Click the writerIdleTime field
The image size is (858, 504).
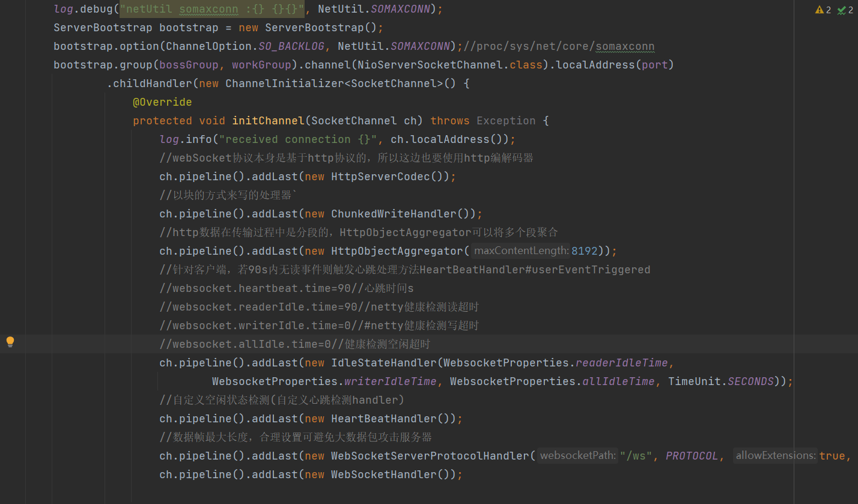pyautogui.click(x=391, y=381)
